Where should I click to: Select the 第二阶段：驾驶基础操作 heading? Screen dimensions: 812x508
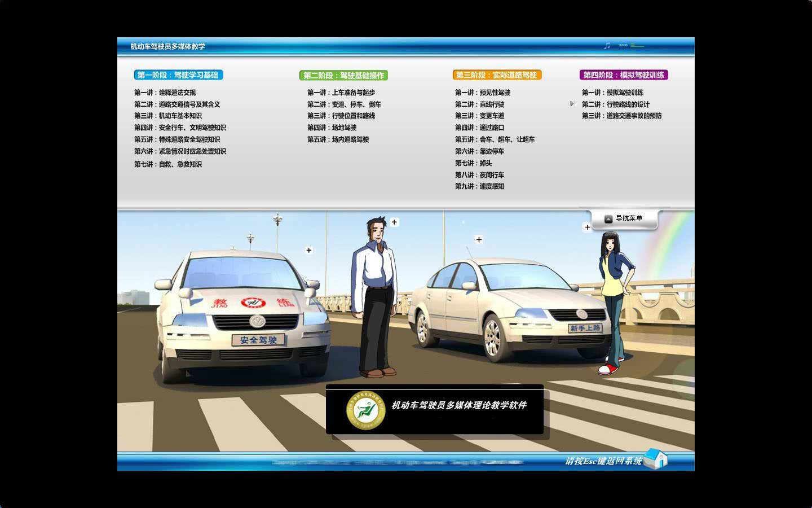[343, 76]
